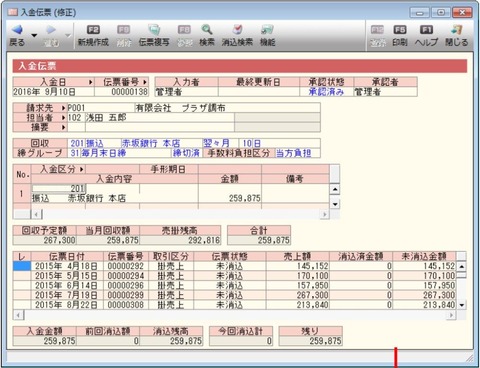Click the 入金区分 cell with 201
This screenshot has height=368, width=480.
[59, 189]
